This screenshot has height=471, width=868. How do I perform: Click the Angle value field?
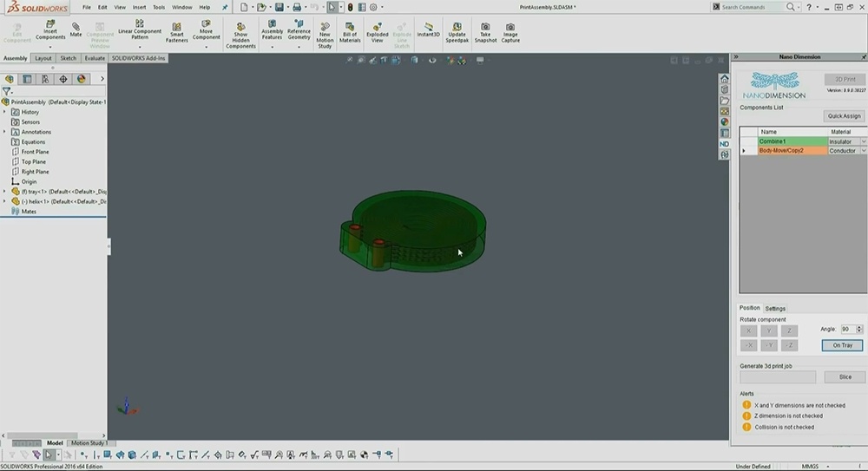(848, 329)
